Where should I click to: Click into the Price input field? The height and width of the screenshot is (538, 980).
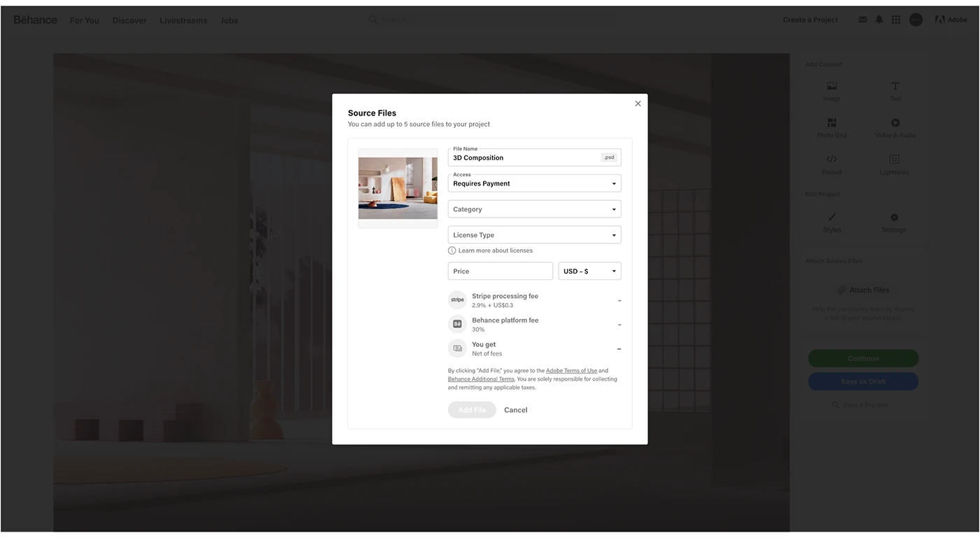500,271
